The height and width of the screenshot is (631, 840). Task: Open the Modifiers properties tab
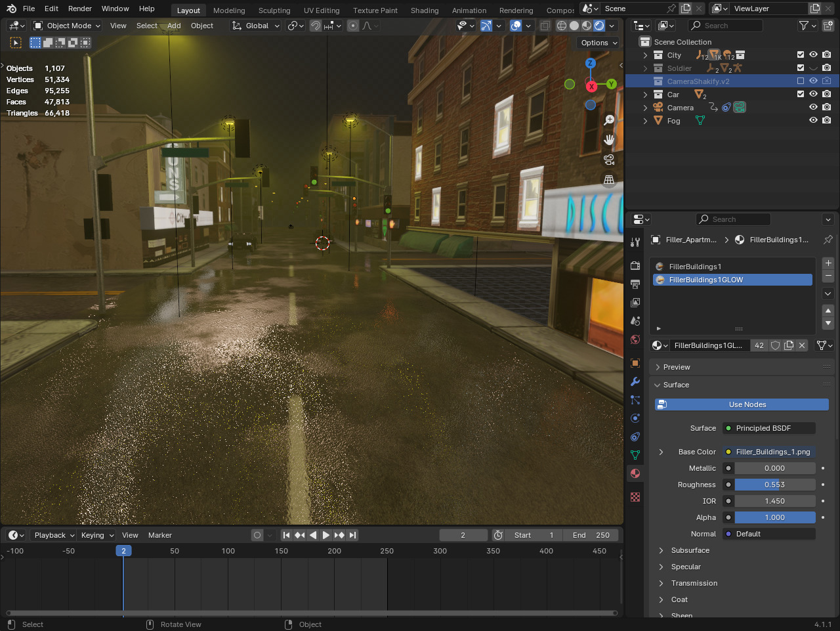[635, 381]
